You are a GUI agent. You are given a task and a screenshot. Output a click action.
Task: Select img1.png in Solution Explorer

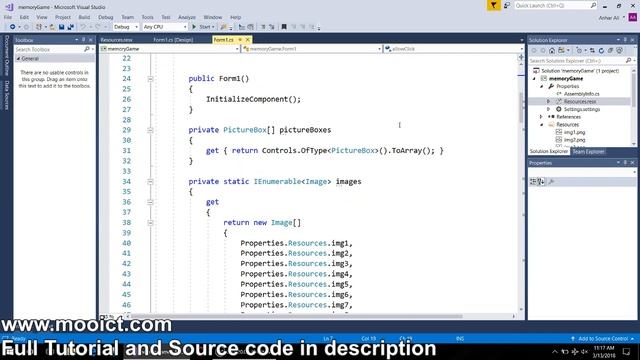[x=574, y=132]
